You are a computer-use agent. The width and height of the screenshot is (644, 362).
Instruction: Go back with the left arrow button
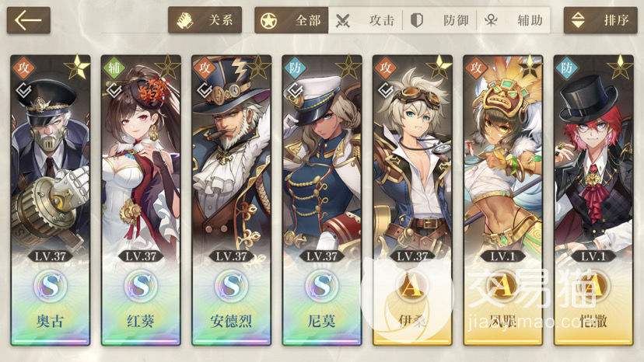(x=28, y=19)
